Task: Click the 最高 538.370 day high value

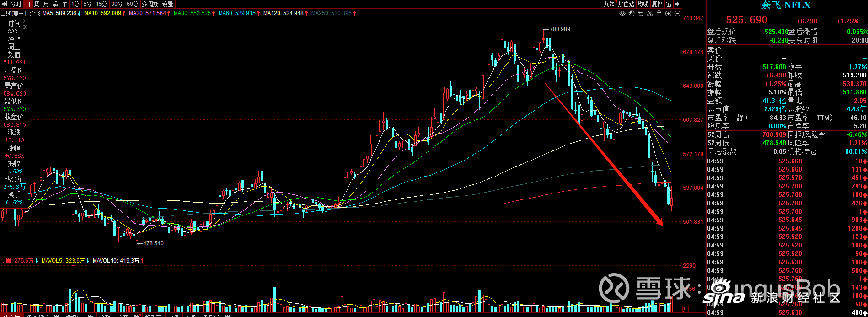Action: tap(854, 84)
